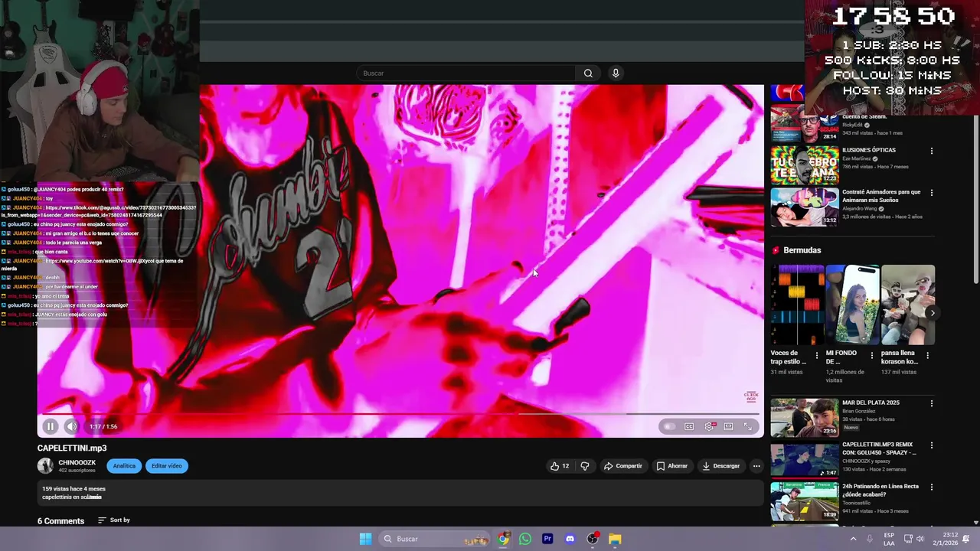This screenshot has width=980, height=551.
Task: Toggle the autoplay switch in player
Action: pos(669,426)
